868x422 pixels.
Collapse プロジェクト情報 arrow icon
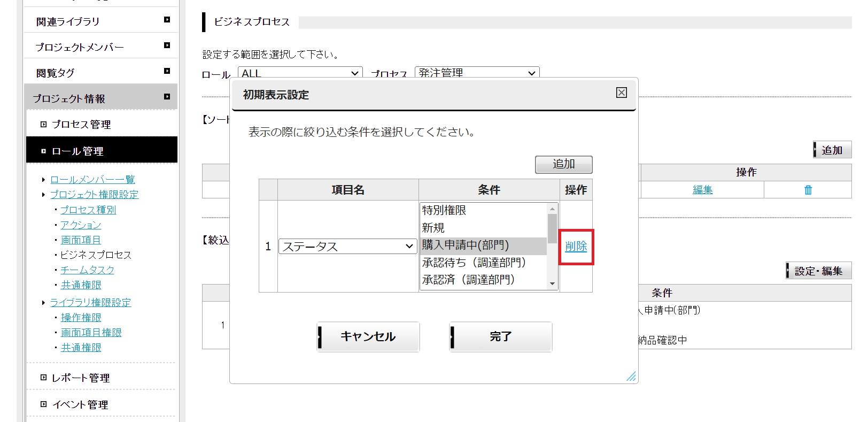coord(167,97)
